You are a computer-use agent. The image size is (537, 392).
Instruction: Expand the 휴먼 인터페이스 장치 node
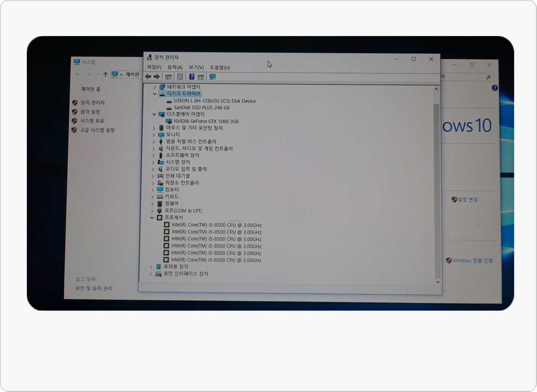[151, 274]
